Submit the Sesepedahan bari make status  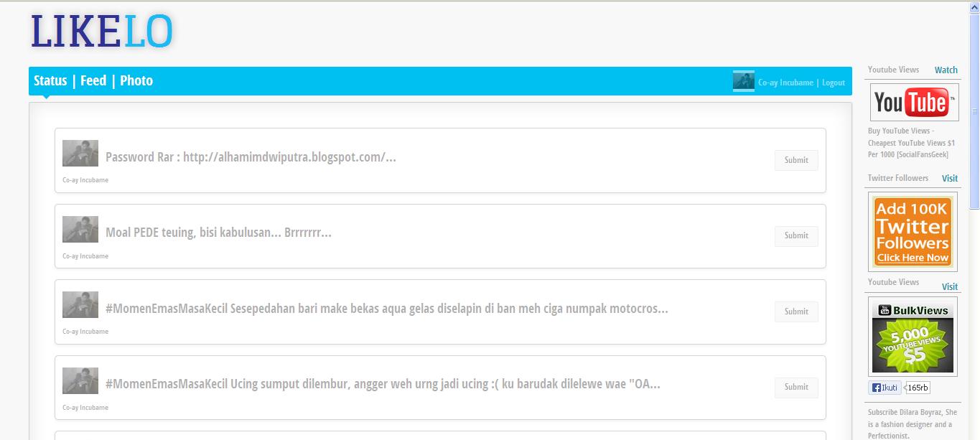click(x=796, y=312)
